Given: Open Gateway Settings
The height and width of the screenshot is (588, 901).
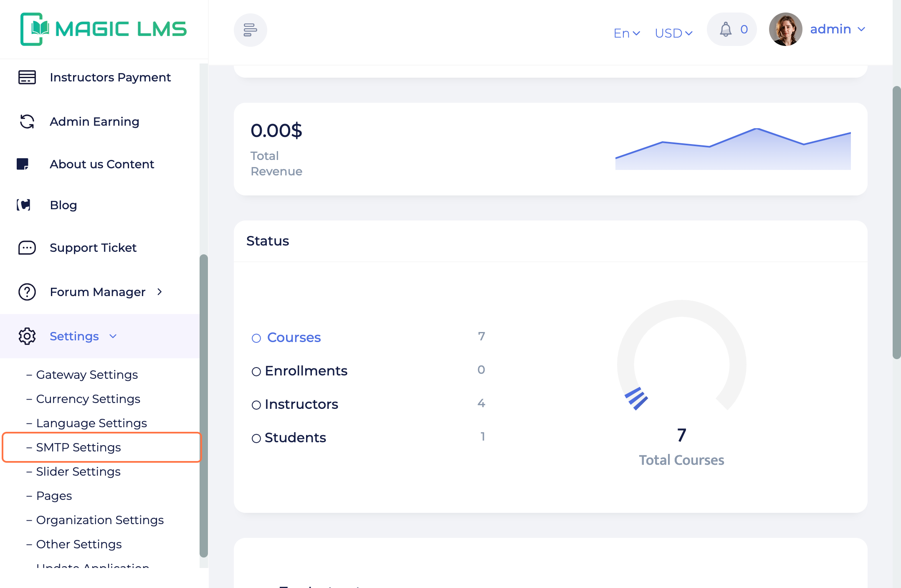Looking at the screenshot, I should coord(87,375).
